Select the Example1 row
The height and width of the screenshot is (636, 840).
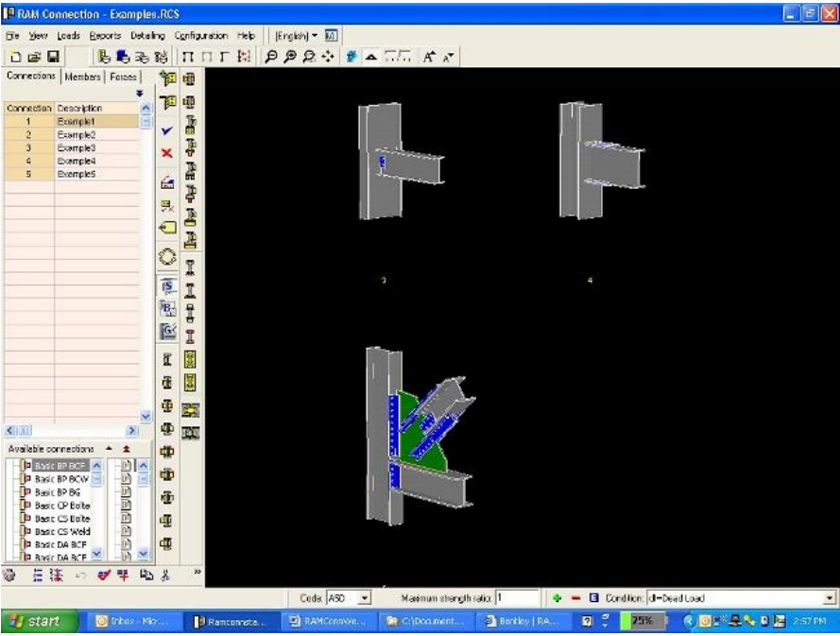(x=72, y=122)
